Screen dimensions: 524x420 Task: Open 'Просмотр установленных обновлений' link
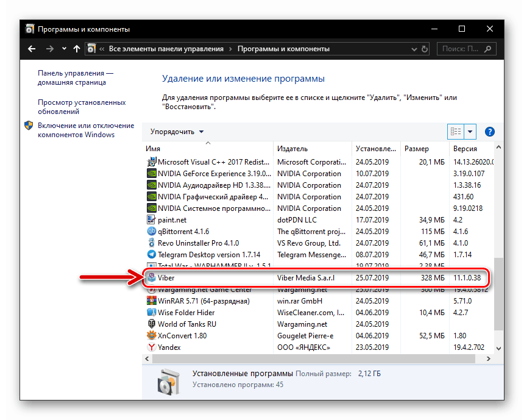(82, 107)
